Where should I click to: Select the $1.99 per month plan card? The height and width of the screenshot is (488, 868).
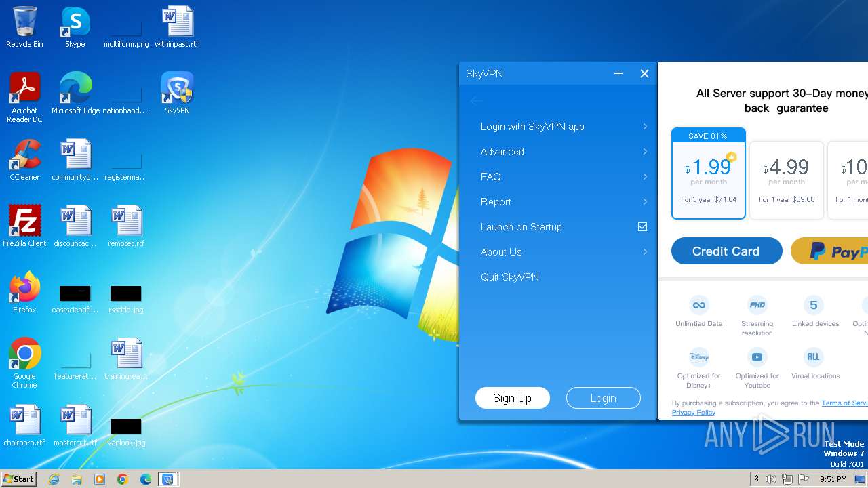pyautogui.click(x=709, y=174)
